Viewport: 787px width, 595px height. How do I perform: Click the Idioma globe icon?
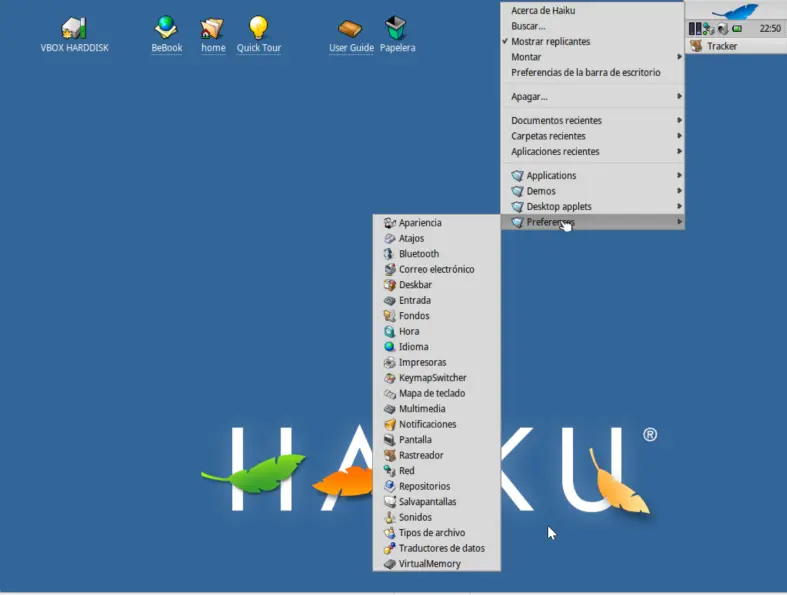(x=389, y=346)
